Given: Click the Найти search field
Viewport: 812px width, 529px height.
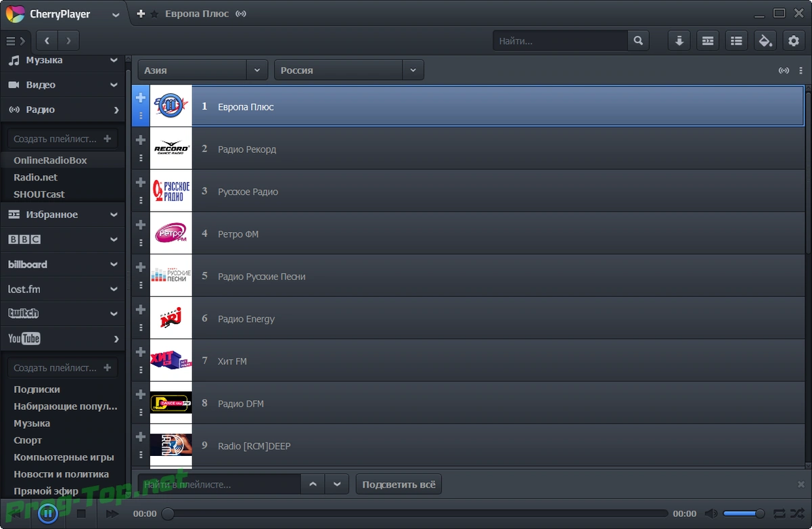Looking at the screenshot, I should 560,41.
